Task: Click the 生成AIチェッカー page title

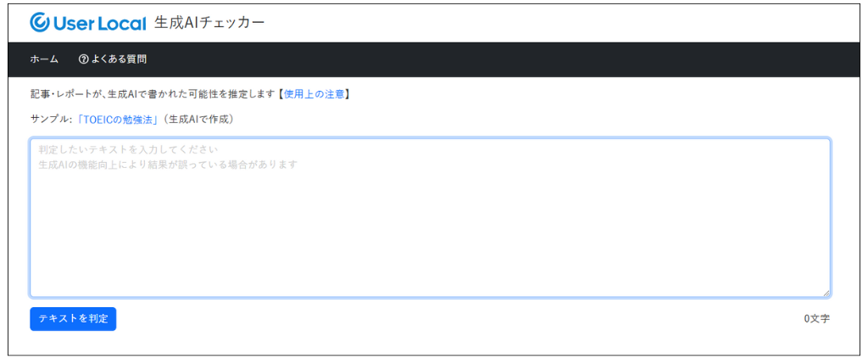Action: [x=209, y=22]
